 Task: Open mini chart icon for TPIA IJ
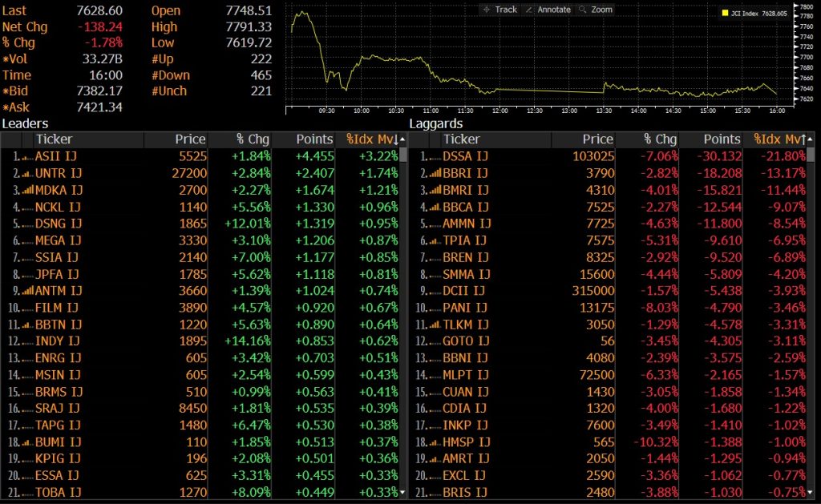click(435, 240)
